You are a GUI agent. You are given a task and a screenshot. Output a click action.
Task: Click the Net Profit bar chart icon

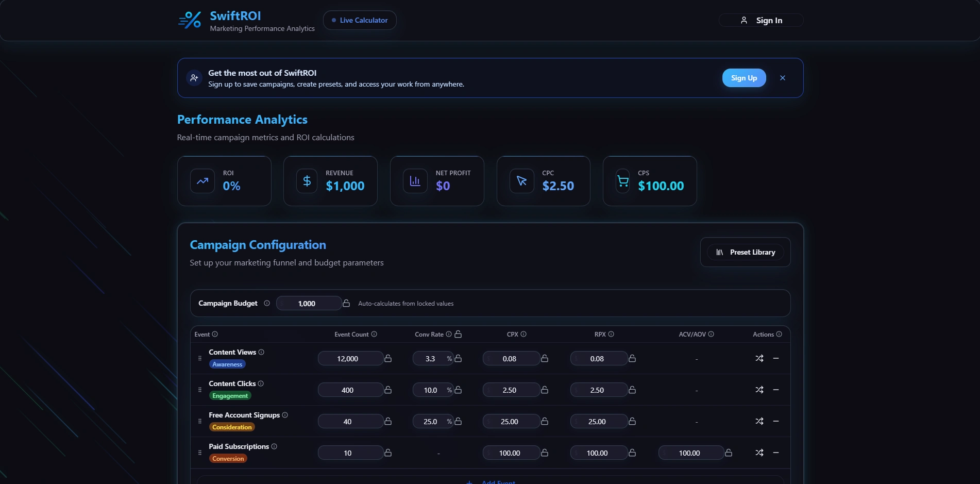tap(415, 181)
